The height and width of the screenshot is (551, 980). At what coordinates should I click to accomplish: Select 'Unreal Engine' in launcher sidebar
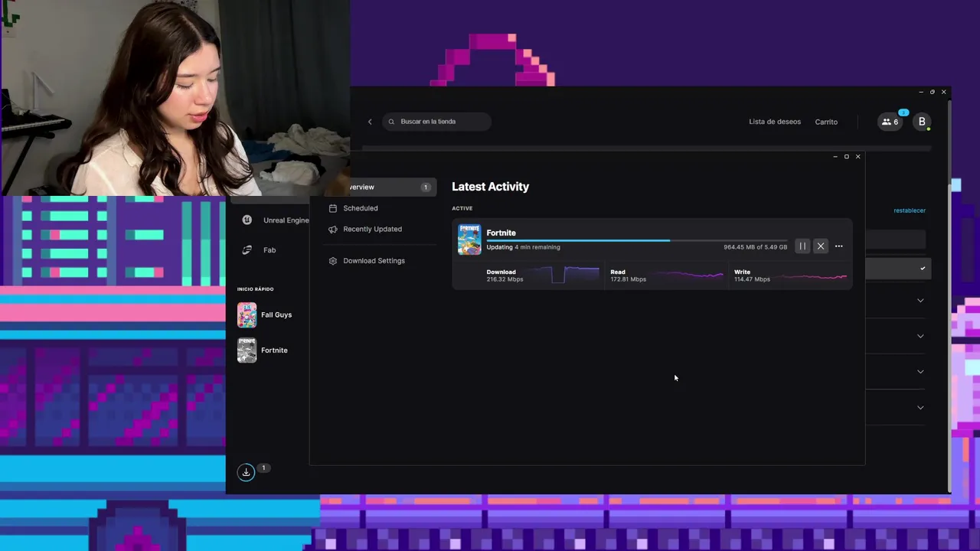pyautogui.click(x=286, y=220)
